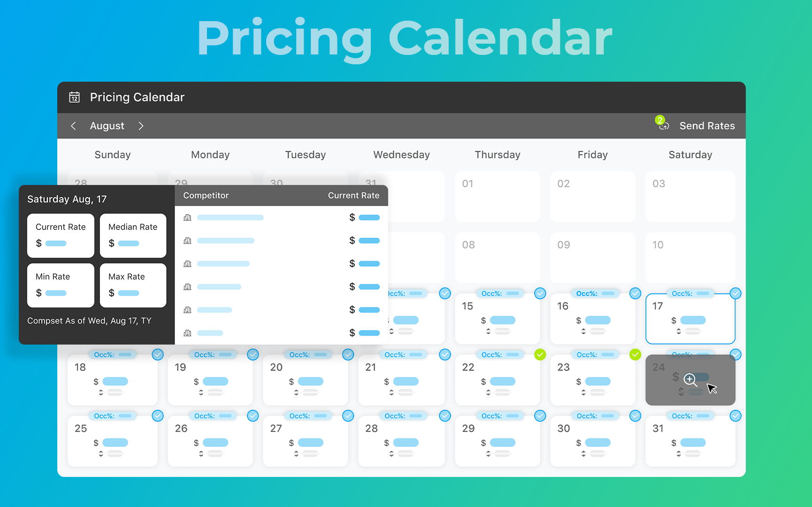Screen dimensions: 812x507
Task: Toggle the green checkmark on day 22
Action: 540,355
